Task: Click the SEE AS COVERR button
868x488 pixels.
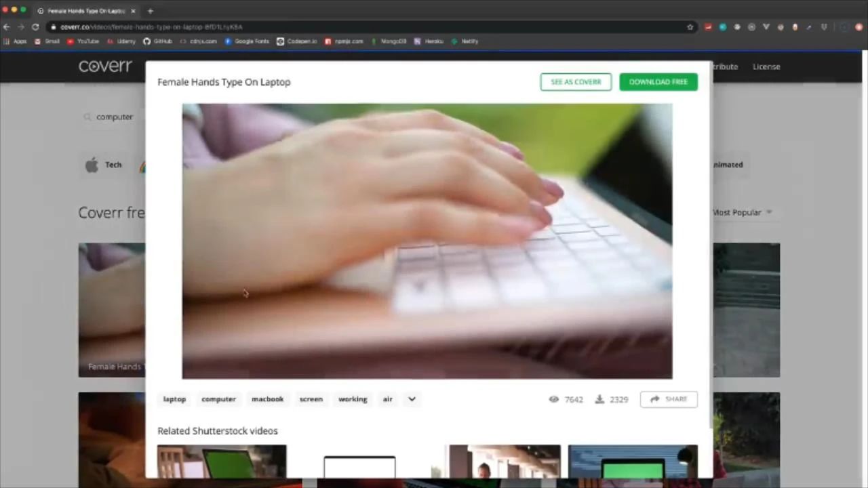Action: 576,82
